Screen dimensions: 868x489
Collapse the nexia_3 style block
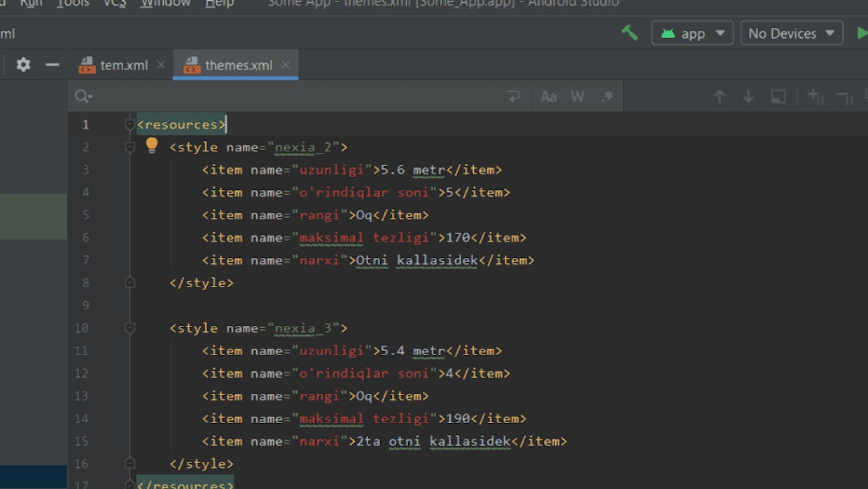[129, 328]
